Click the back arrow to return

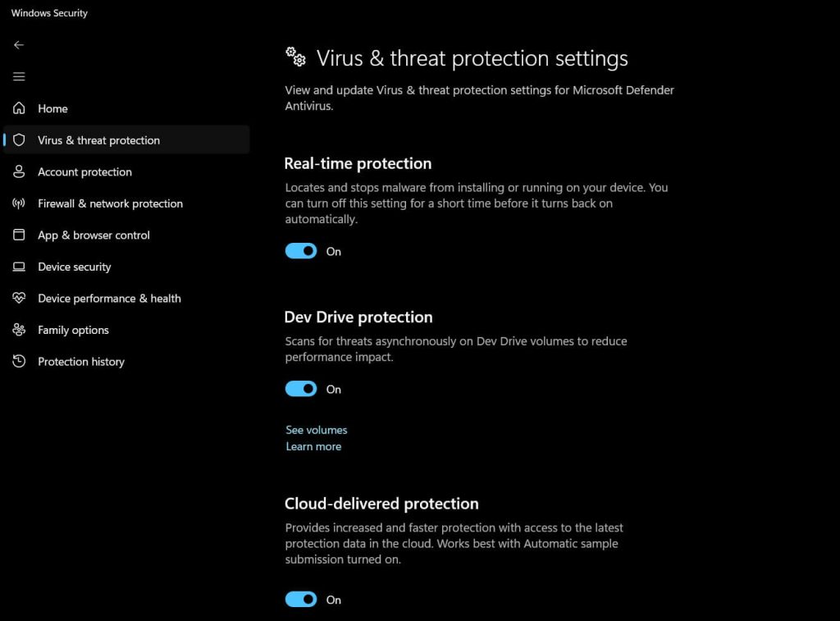pos(18,45)
